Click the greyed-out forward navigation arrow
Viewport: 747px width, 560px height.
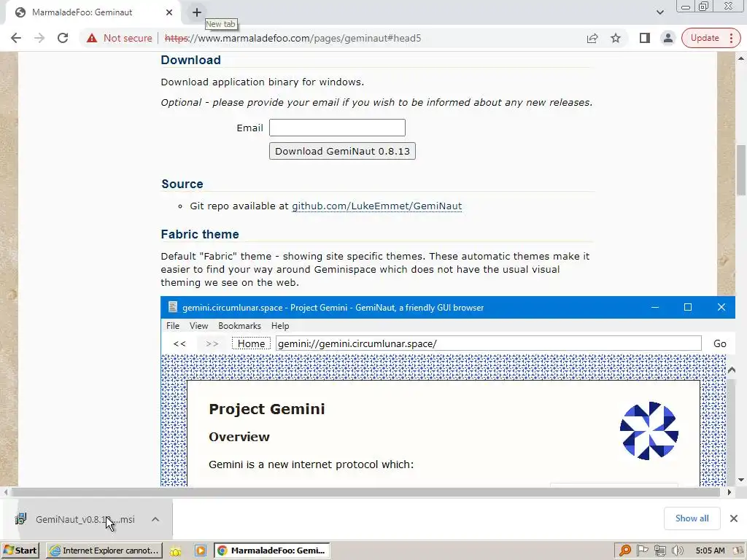coord(39,38)
